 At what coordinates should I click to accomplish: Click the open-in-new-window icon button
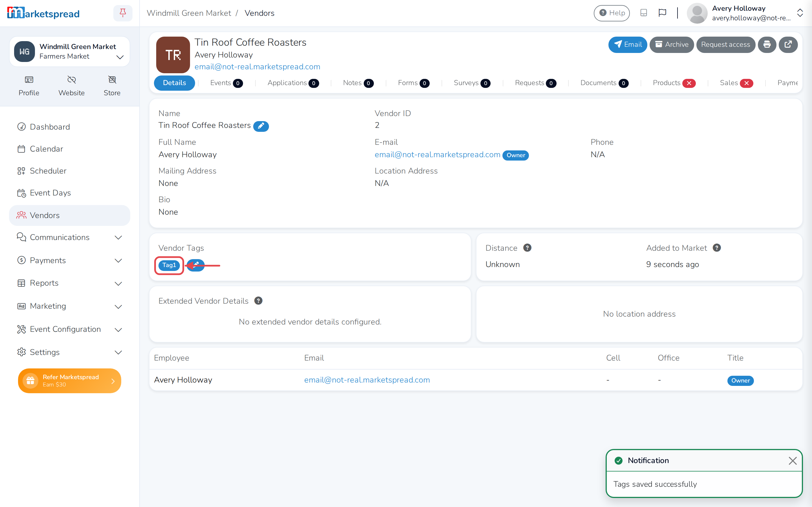(788, 45)
